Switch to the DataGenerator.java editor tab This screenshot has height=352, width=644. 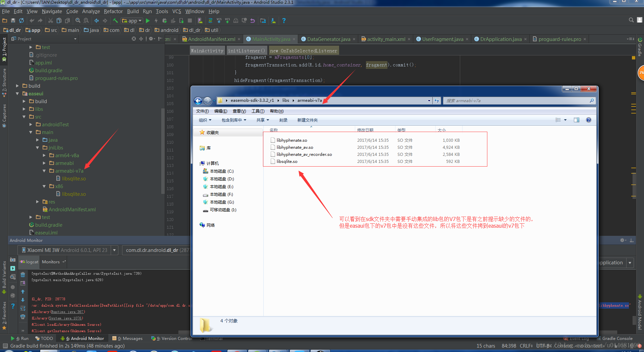[329, 39]
